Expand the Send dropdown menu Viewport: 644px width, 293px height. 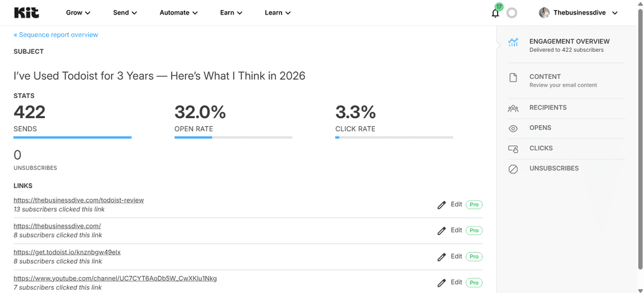[x=125, y=13]
